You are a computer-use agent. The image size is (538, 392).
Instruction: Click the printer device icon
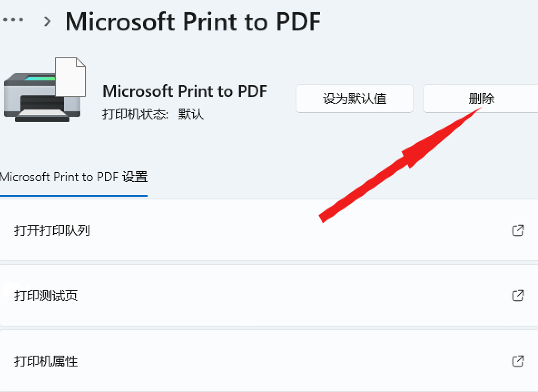(x=44, y=90)
